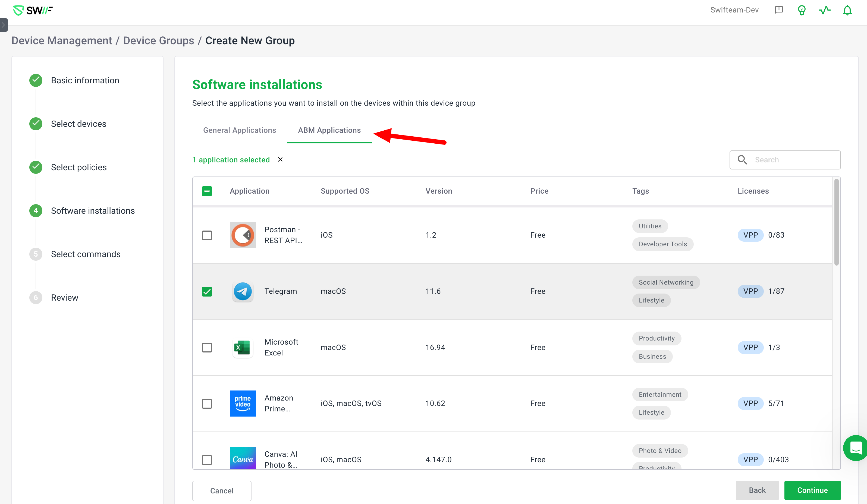Viewport: 867px width, 504px height.
Task: Uncheck the Telegram checkbox
Action: coord(207,291)
